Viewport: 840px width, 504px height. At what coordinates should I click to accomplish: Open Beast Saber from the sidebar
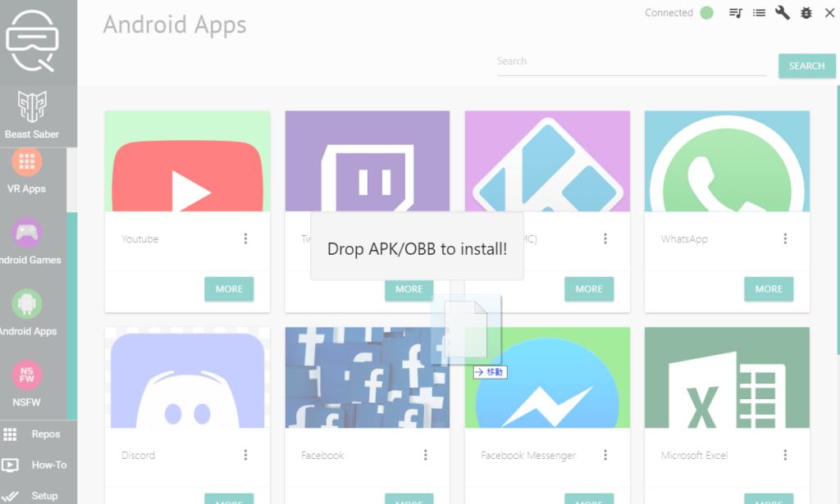pyautogui.click(x=32, y=116)
